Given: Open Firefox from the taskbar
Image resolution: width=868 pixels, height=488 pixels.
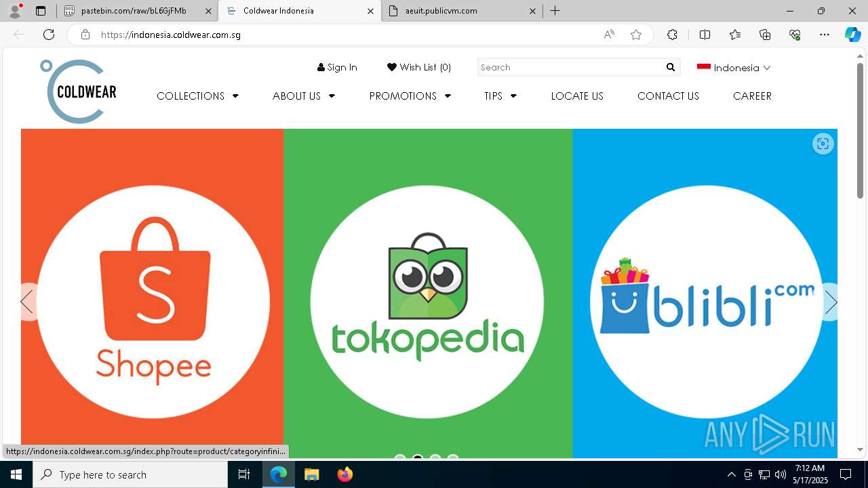Looking at the screenshot, I should click(344, 474).
